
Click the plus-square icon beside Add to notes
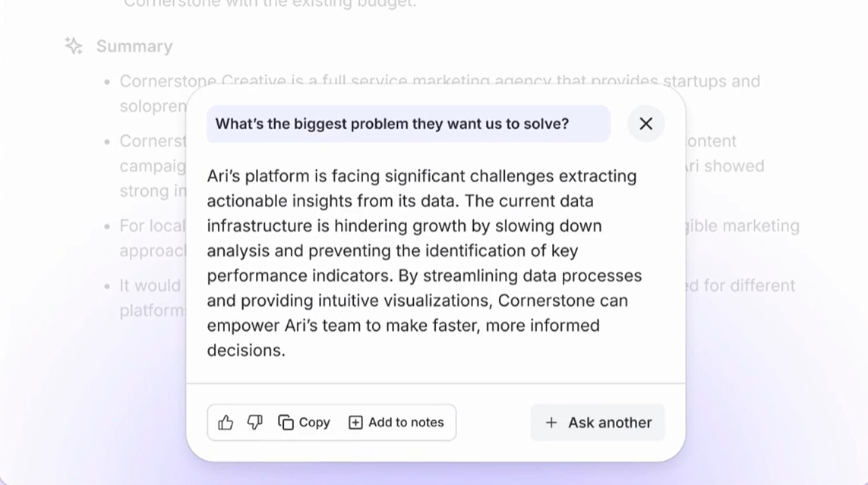click(355, 423)
